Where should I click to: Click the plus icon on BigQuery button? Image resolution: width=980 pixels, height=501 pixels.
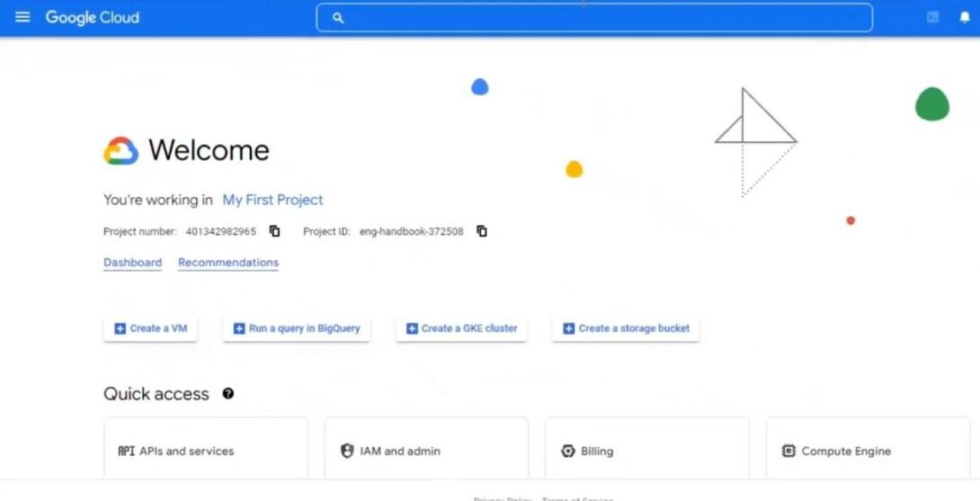(239, 329)
